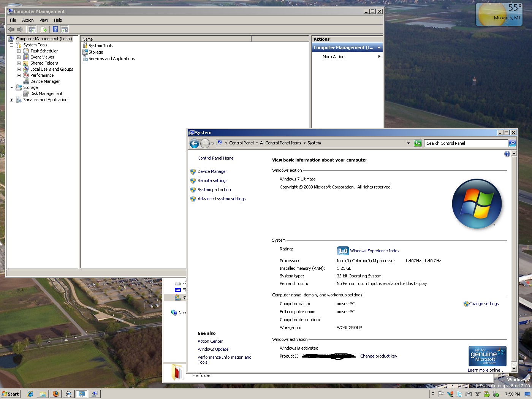This screenshot has height=399, width=532.
Task: Open the address bar history dropdown arrow
Action: click(408, 143)
